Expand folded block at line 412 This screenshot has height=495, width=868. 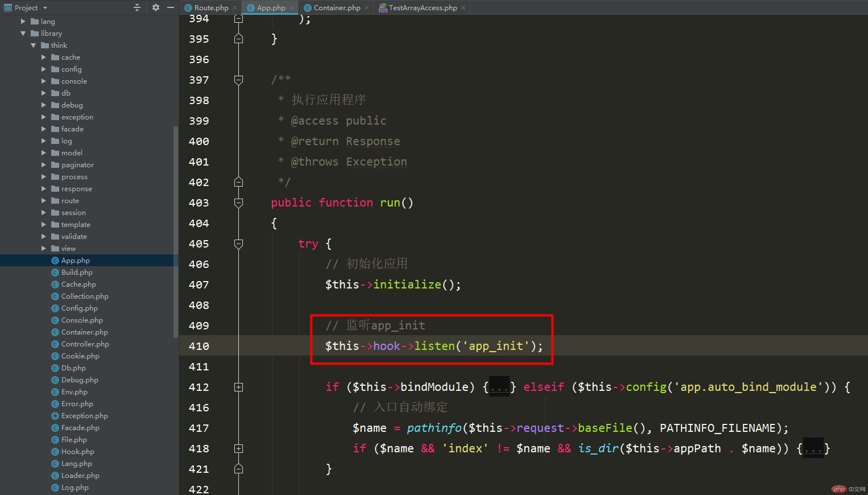click(x=239, y=387)
